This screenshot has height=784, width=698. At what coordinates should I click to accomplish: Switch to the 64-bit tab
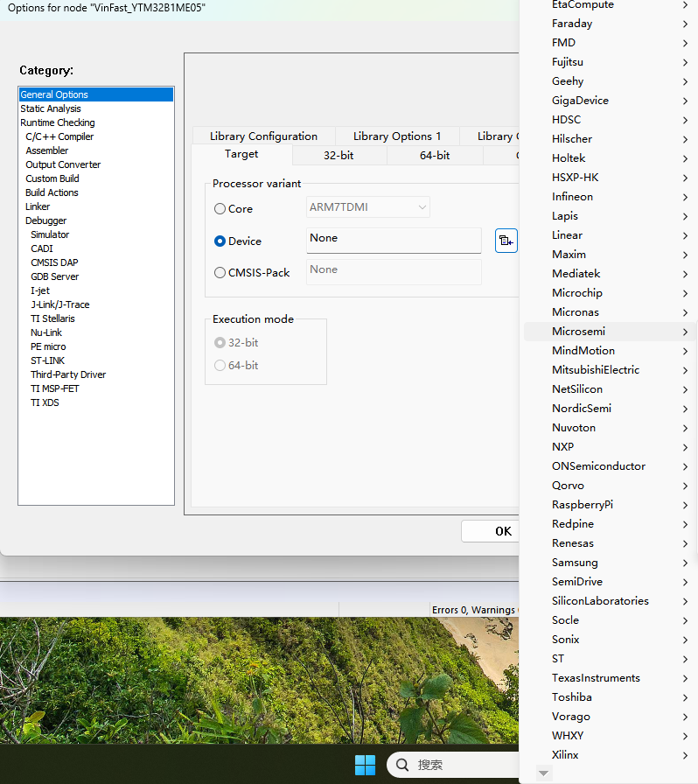point(435,156)
